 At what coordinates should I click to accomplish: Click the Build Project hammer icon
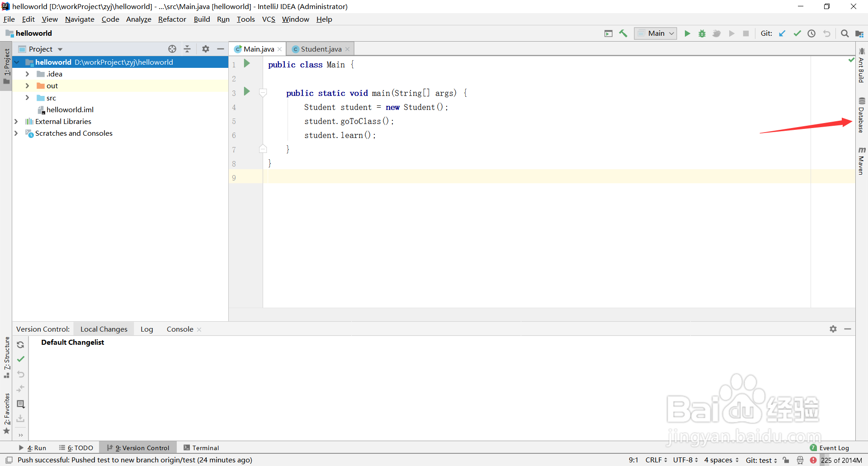[623, 33]
